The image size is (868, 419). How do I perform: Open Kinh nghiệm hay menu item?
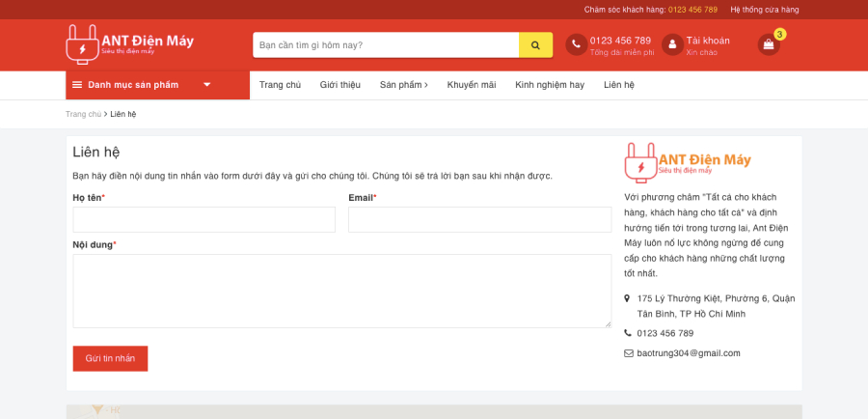[x=550, y=85]
